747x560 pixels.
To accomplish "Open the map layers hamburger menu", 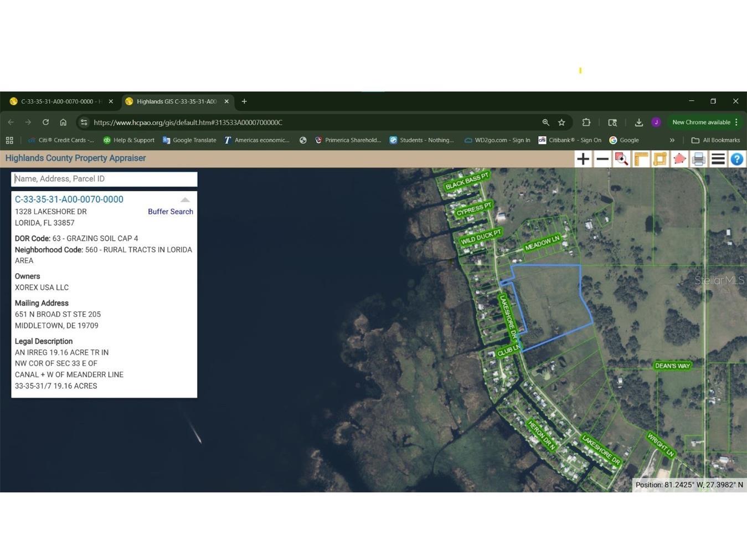I will click(x=718, y=159).
